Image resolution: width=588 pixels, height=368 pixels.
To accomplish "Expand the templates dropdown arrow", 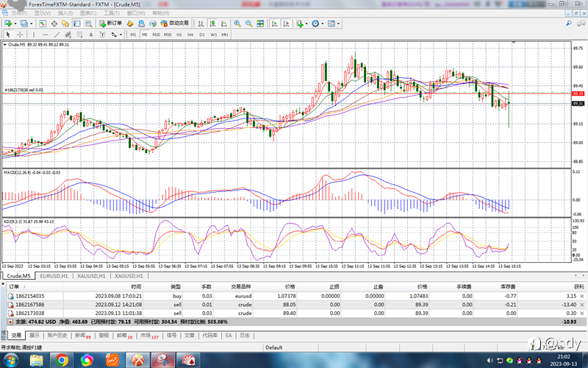I will coord(338,24).
